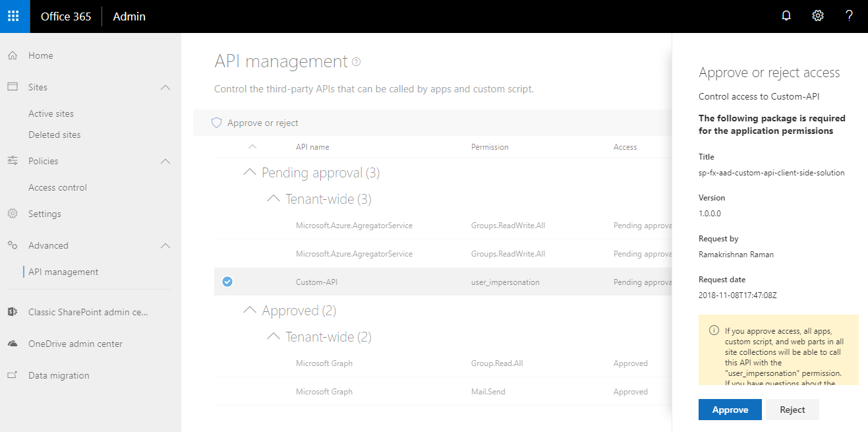This screenshot has height=432, width=868.
Task: Open Access control
Action: (x=57, y=187)
